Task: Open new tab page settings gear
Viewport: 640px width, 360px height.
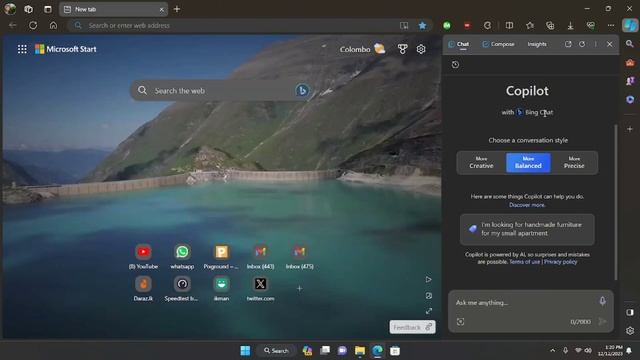Action: [421, 49]
